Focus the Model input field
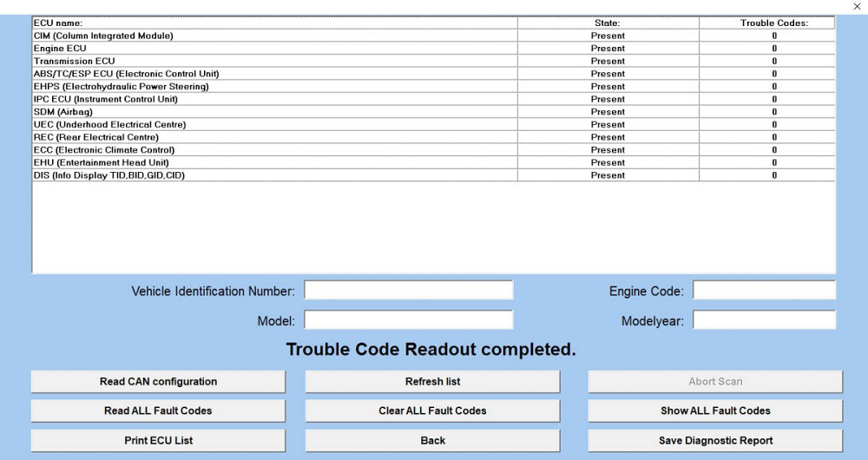The height and width of the screenshot is (460, 868). pyautogui.click(x=409, y=320)
